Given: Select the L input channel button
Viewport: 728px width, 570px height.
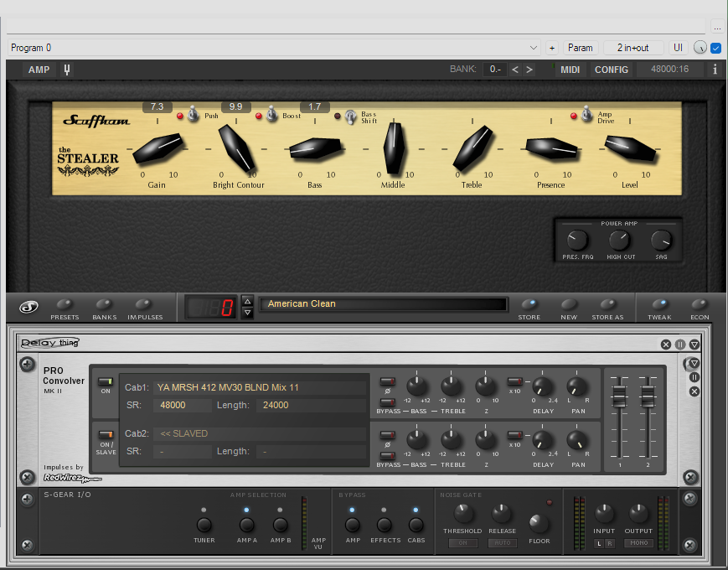Looking at the screenshot, I should (x=599, y=543).
